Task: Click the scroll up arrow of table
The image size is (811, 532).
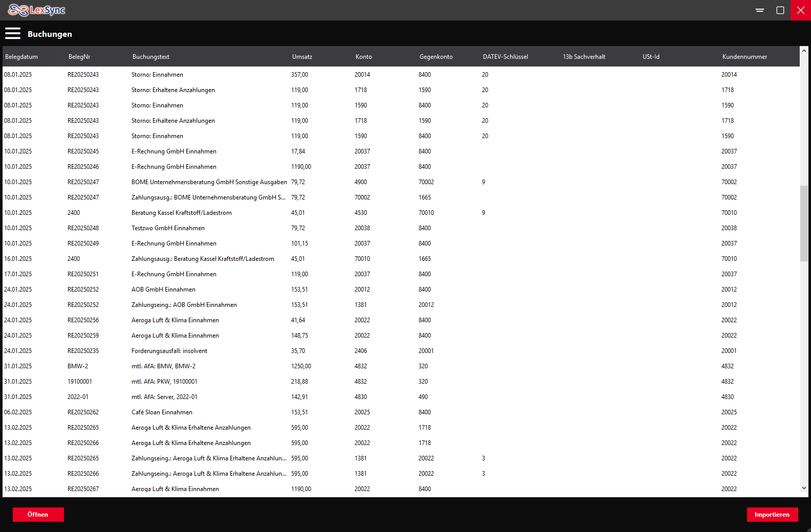Action: tap(804, 51)
